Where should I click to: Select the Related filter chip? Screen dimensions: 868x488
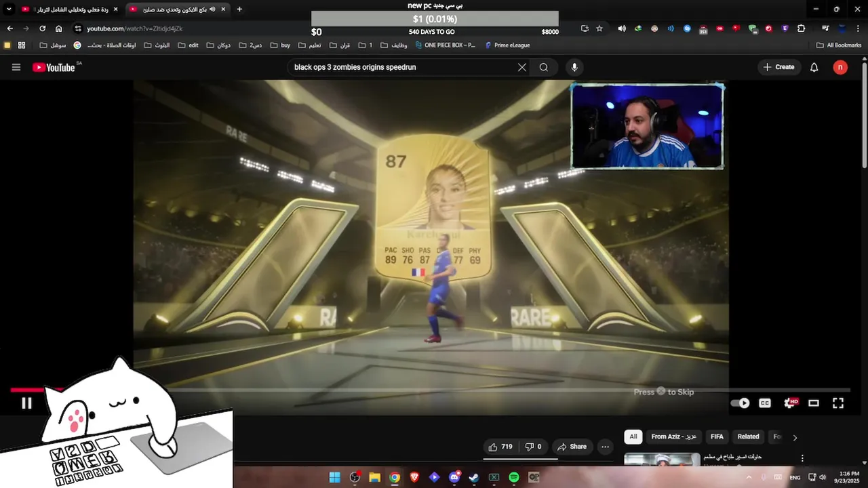[x=748, y=436]
